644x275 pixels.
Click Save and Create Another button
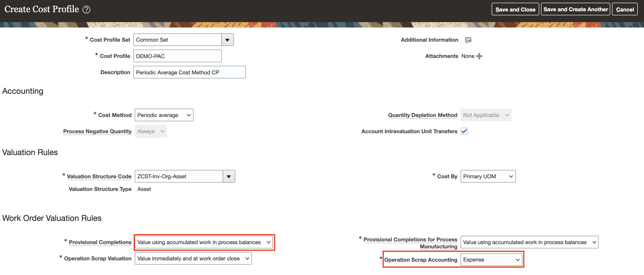point(575,9)
